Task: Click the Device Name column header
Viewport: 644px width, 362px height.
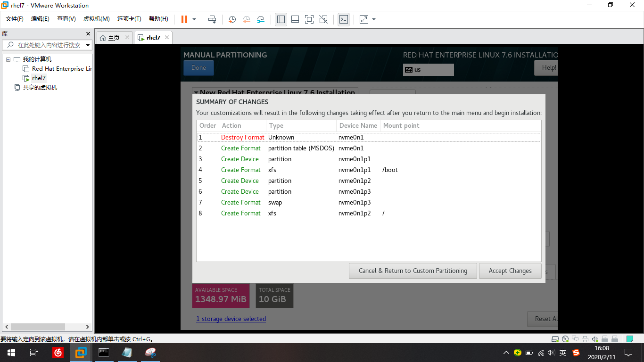Action: point(358,126)
